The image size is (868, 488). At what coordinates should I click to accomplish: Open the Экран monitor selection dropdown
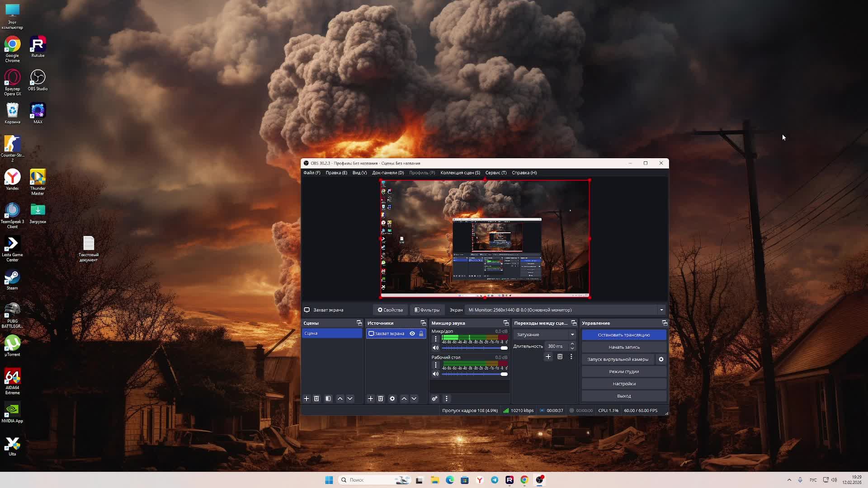661,310
